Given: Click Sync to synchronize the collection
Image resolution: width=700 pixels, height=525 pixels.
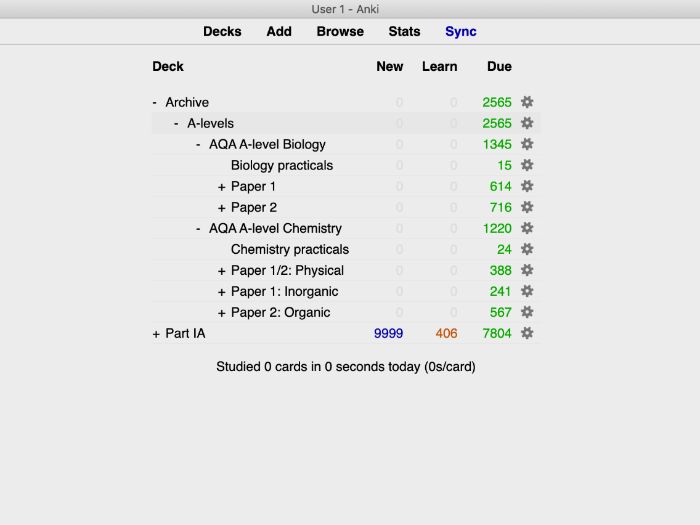Looking at the screenshot, I should click(461, 31).
